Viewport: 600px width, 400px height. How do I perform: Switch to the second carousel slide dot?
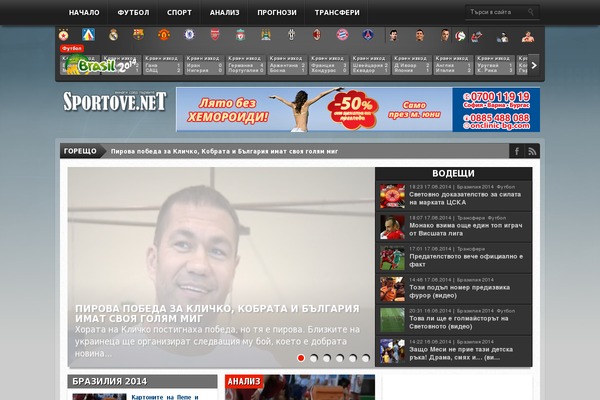314,358
